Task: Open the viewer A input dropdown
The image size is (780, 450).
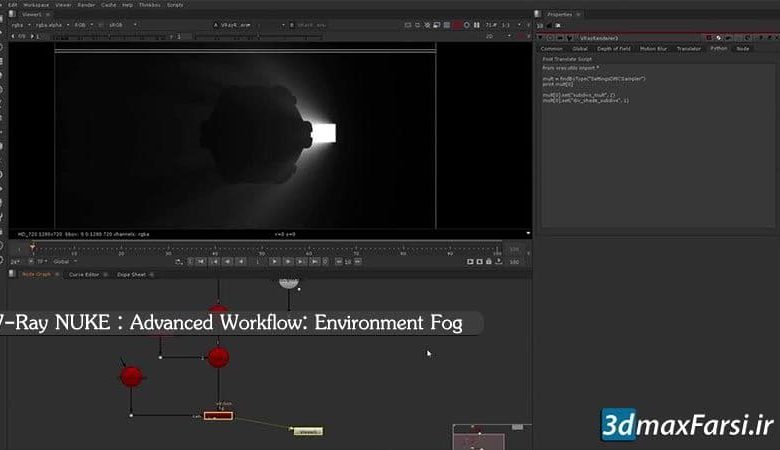Action: (249, 25)
